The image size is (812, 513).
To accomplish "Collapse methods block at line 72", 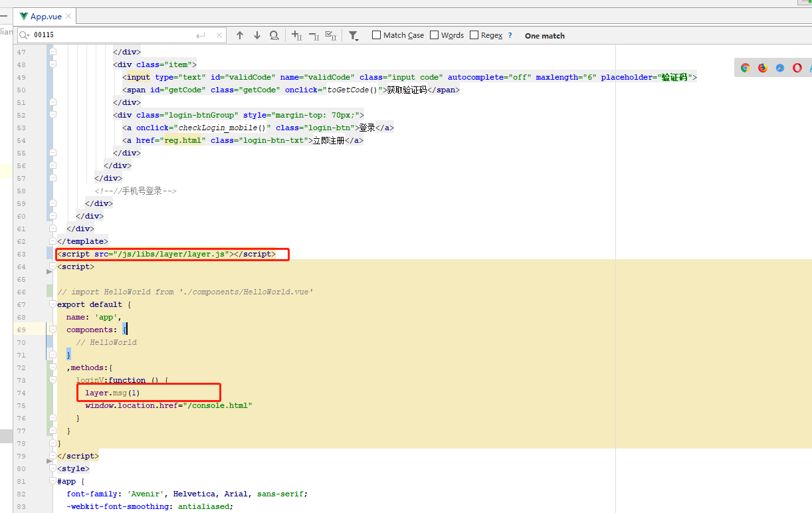I will click(52, 367).
